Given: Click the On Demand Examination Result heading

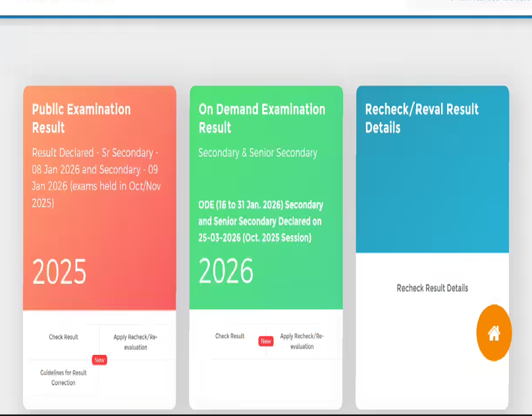Looking at the screenshot, I should [261, 118].
